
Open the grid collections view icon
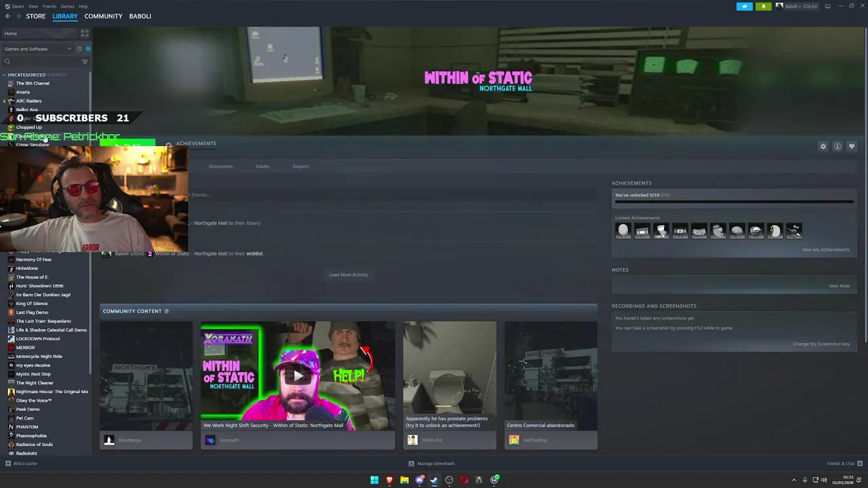click(x=85, y=33)
